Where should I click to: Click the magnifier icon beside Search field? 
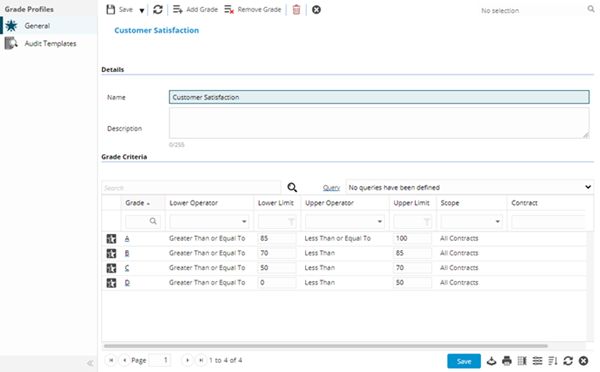point(292,187)
